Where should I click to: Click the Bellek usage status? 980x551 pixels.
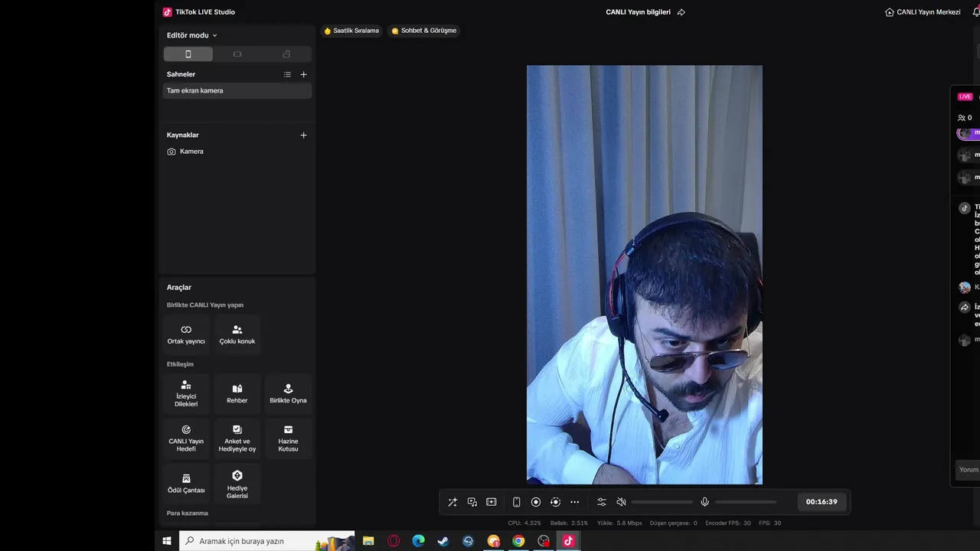569,523
